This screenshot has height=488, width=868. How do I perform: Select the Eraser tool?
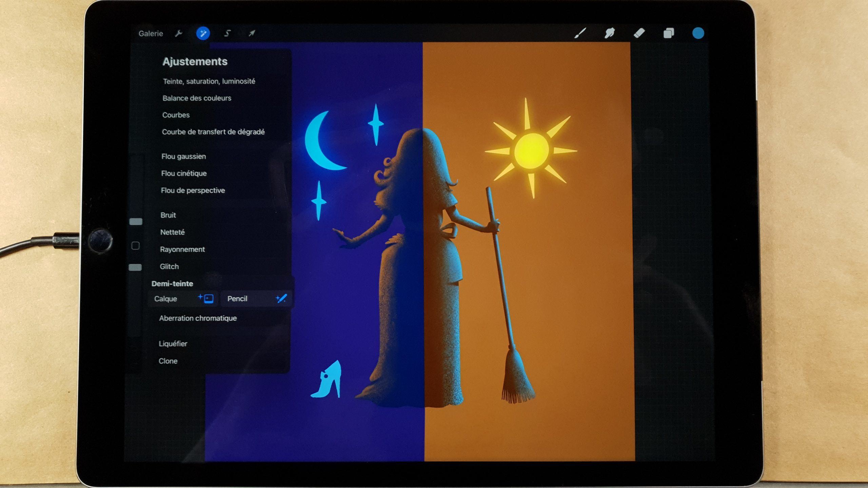tap(639, 33)
